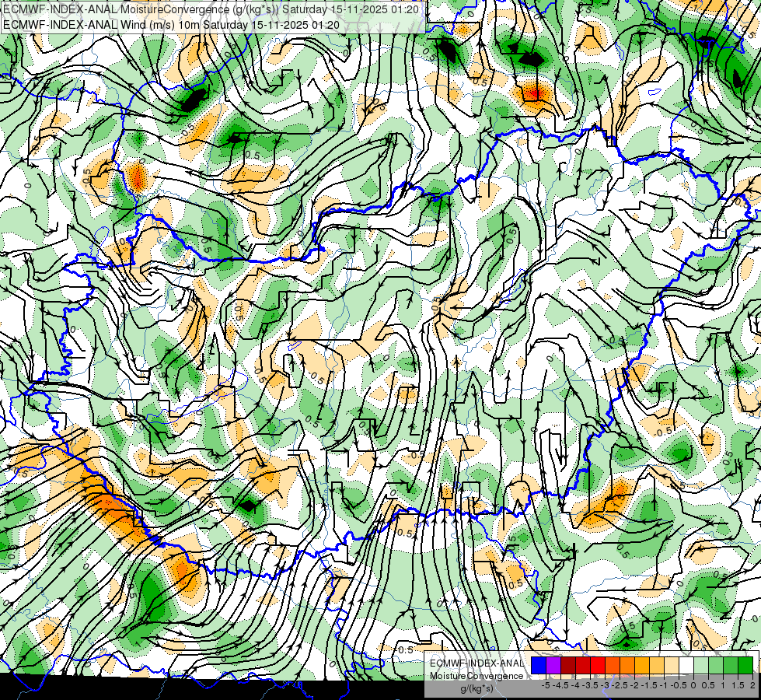Click the -1 legend tick label

pos(664,685)
